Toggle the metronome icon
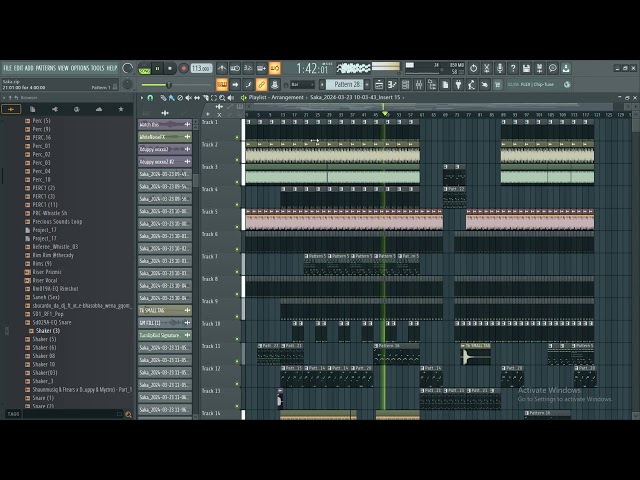This screenshot has height=480, width=640. click(222, 69)
